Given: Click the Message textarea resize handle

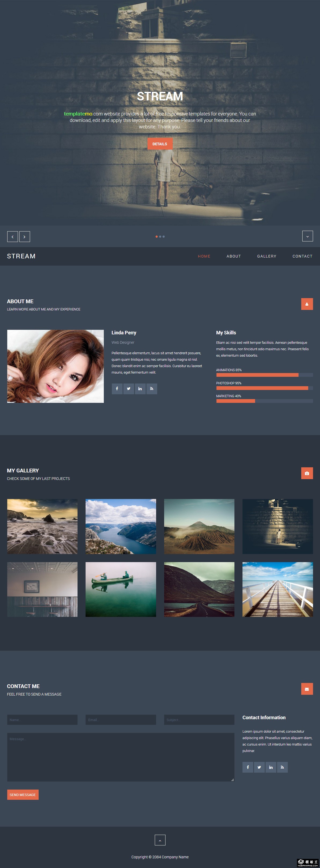Looking at the screenshot, I should (x=233, y=780).
